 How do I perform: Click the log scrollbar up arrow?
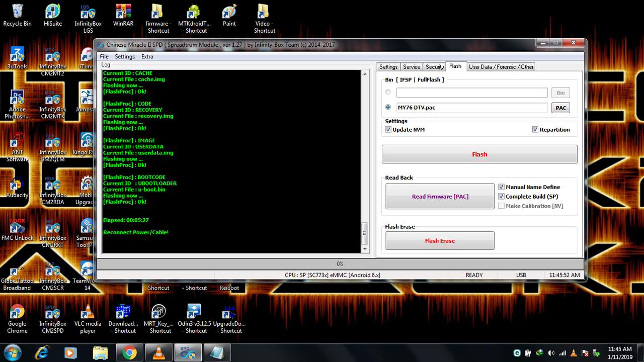click(365, 74)
